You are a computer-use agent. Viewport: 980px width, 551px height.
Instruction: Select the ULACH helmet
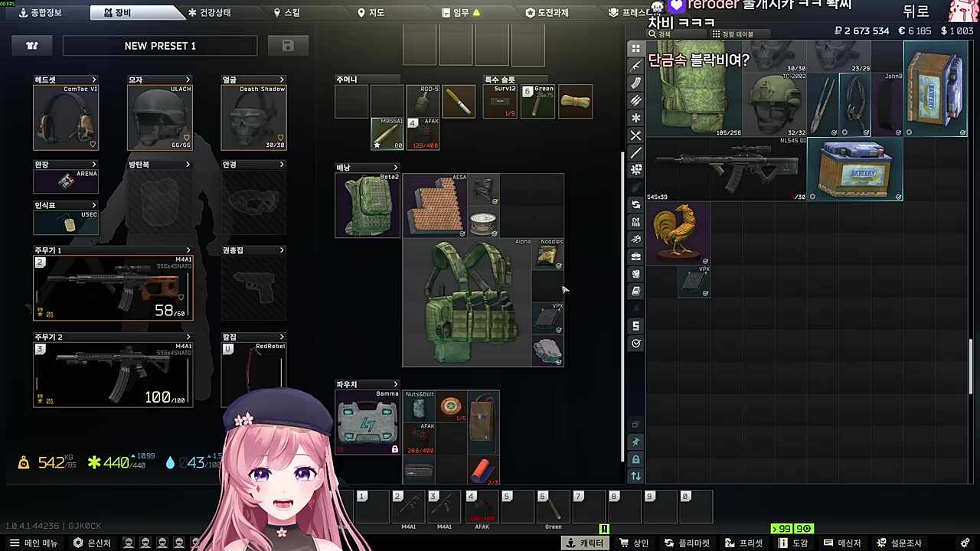coord(159,118)
